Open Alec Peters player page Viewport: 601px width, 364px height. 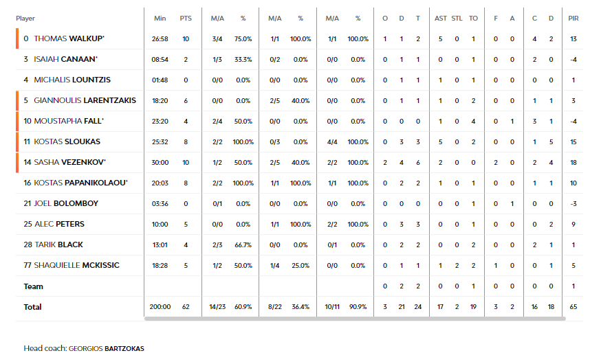59,225
